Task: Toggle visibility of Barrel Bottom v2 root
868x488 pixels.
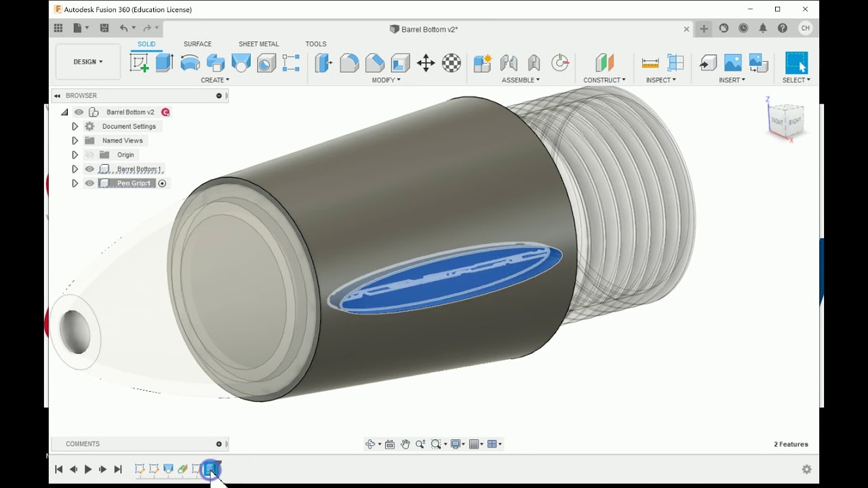Action: [79, 112]
